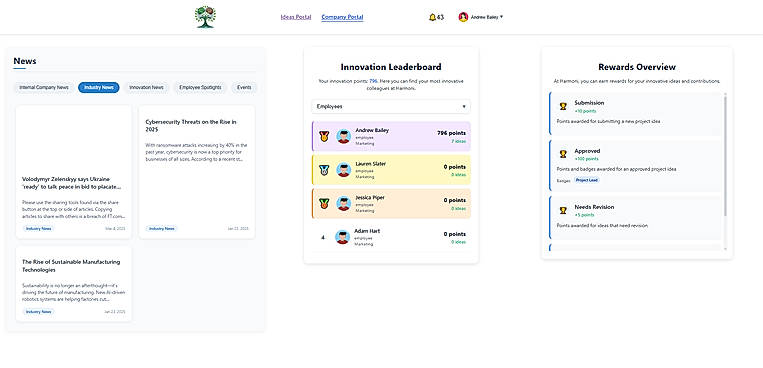The image size is (763, 368).
Task: Click trophy icon in Needs Revision reward
Action: tap(563, 210)
